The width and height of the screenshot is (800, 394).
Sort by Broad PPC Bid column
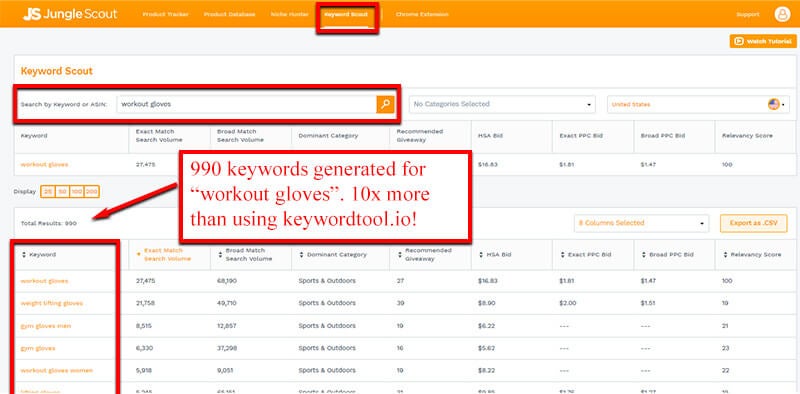pyautogui.click(x=667, y=255)
